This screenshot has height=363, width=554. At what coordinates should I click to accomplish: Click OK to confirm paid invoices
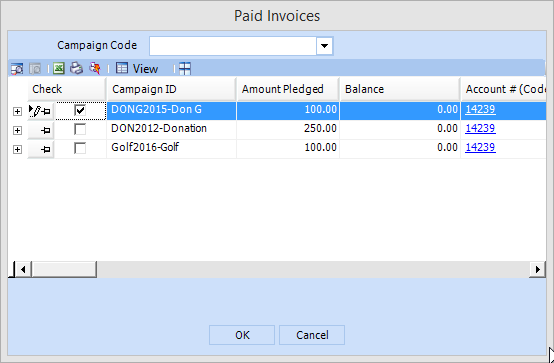coord(242,335)
